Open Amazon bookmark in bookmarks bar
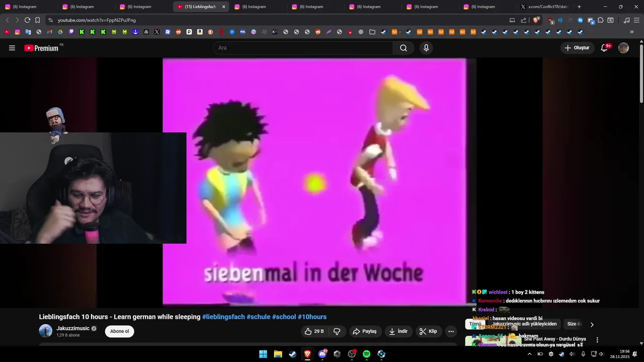The height and width of the screenshot is (362, 644). 200,32
